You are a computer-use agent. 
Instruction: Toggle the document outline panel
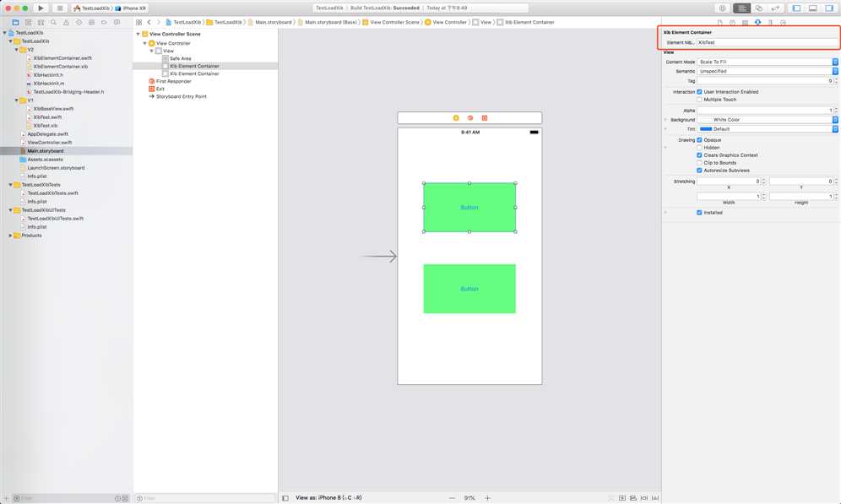click(285, 498)
